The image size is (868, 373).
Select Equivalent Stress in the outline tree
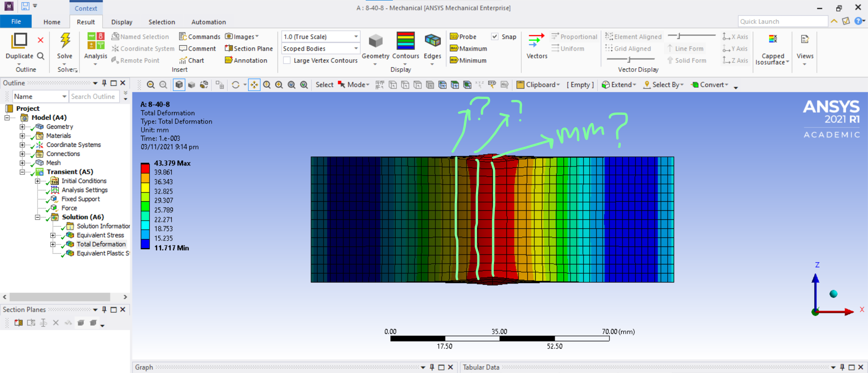point(100,235)
